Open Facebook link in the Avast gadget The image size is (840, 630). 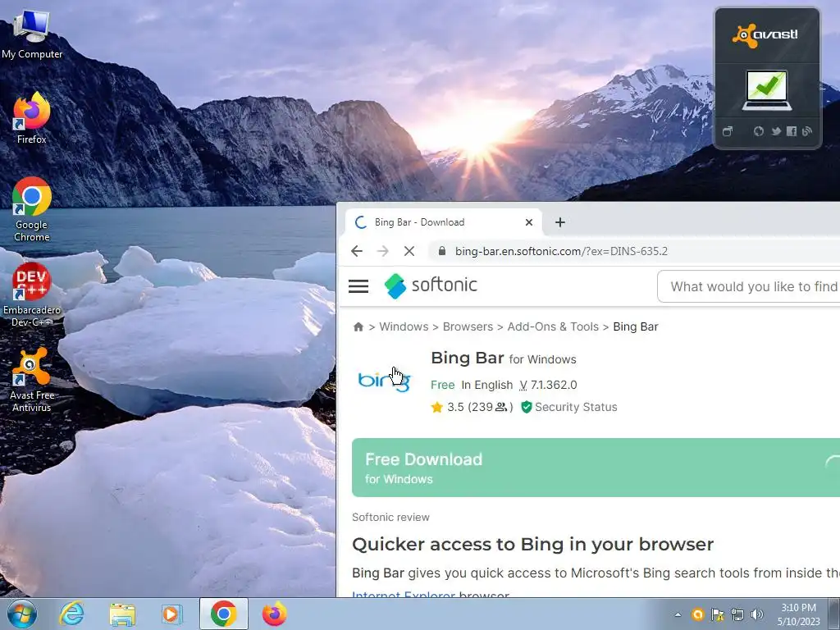pos(792,131)
